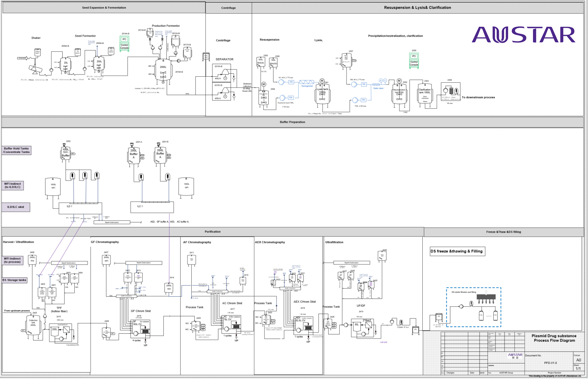Select the Lysis tank 1000L vessel
Viewport: 588px width, 379px height.
[x=322, y=93]
